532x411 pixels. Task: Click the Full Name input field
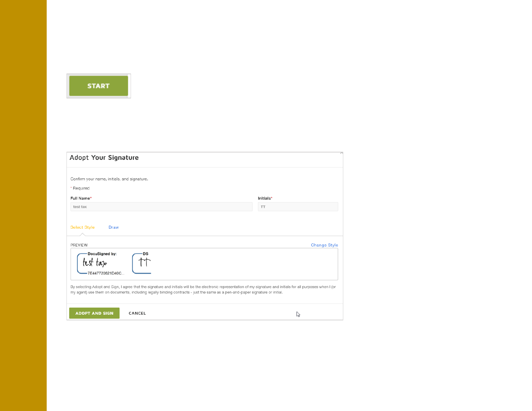click(x=161, y=207)
